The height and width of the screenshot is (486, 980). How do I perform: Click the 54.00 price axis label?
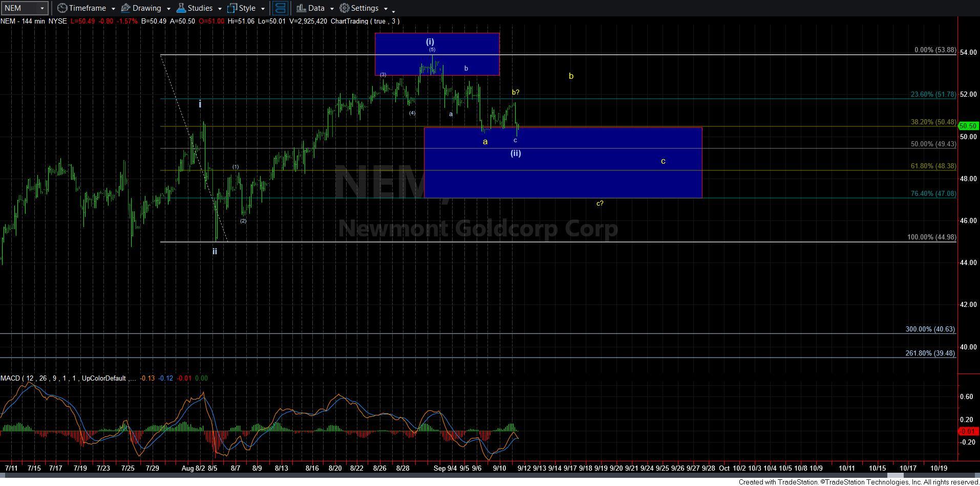point(969,53)
